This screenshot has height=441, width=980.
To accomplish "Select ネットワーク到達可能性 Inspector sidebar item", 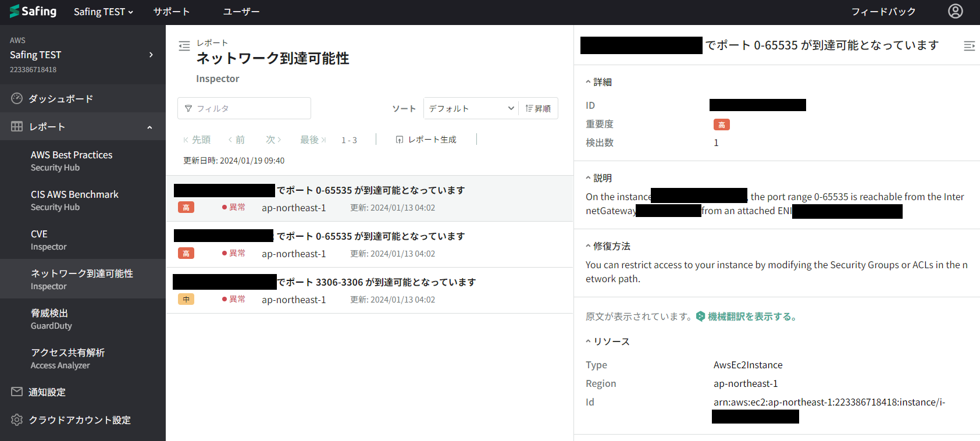I will click(83, 279).
